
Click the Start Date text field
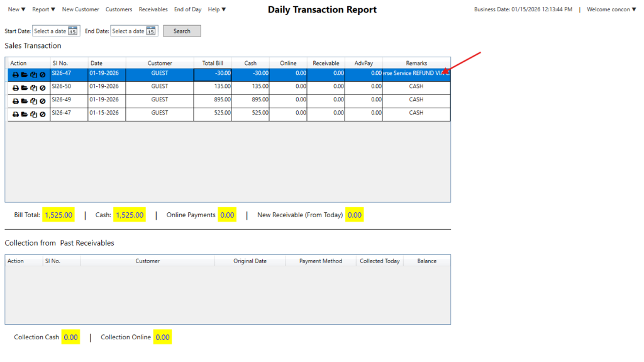click(x=50, y=31)
